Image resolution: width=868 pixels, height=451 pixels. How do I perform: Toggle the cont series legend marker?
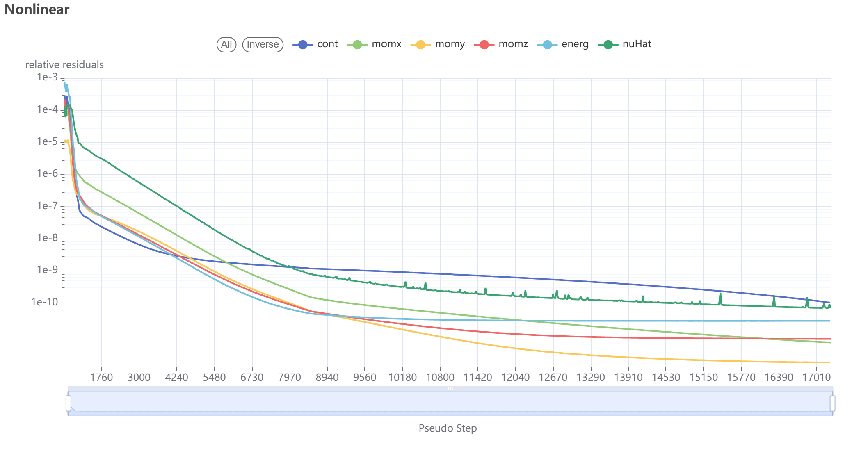coord(303,45)
